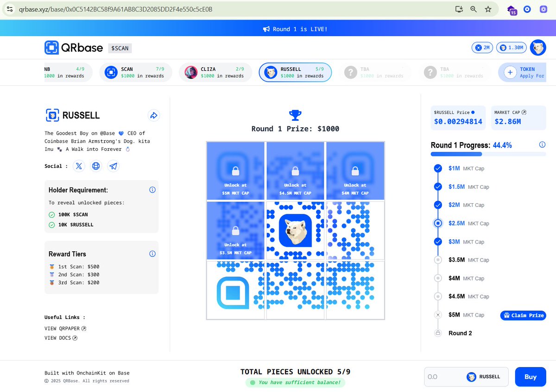Click the buy amount input field
Image resolution: width=556 pixels, height=392 pixels.
444,377
